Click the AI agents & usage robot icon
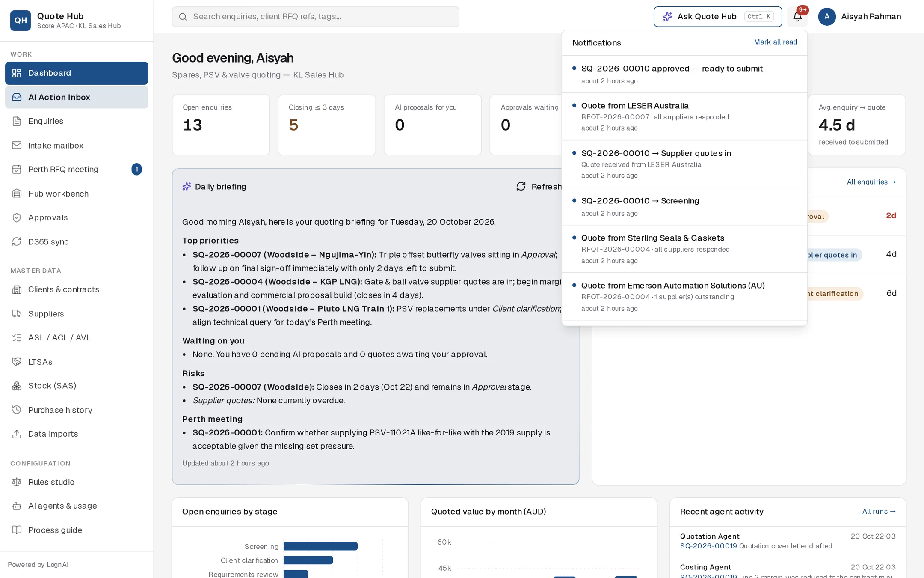Image resolution: width=924 pixels, height=578 pixels. coord(17,506)
